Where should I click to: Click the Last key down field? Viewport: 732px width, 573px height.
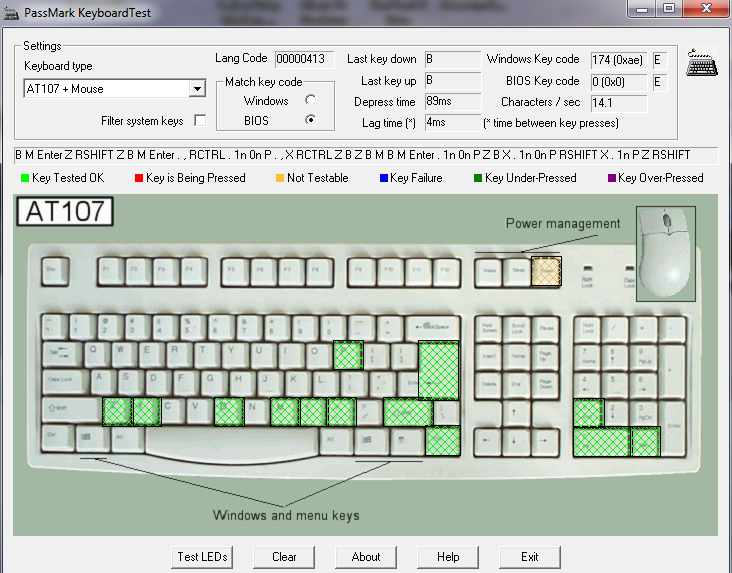click(x=453, y=59)
